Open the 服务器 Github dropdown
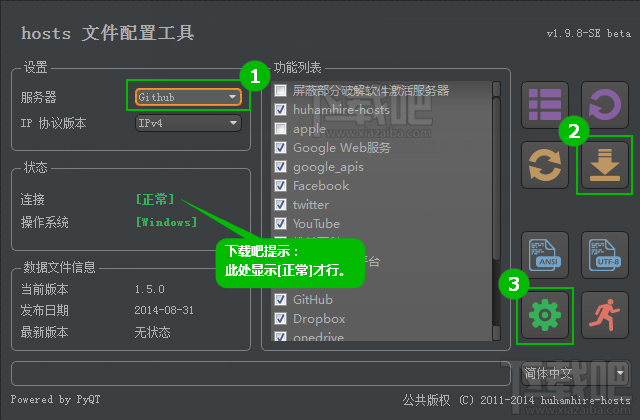 [188, 97]
